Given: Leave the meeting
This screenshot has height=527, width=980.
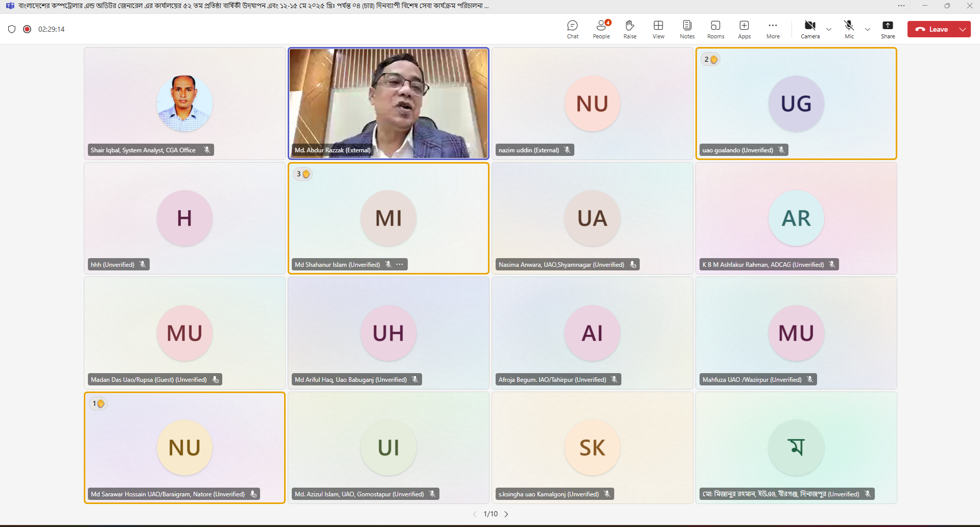Looking at the screenshot, I should coord(932,29).
